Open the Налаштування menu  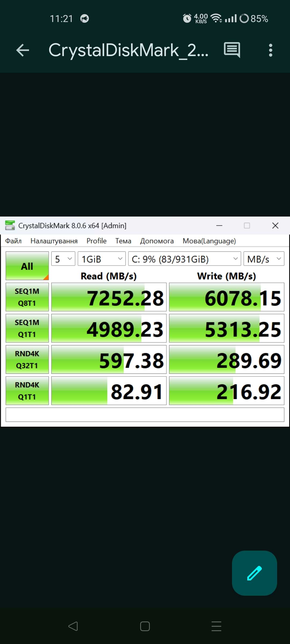point(54,241)
